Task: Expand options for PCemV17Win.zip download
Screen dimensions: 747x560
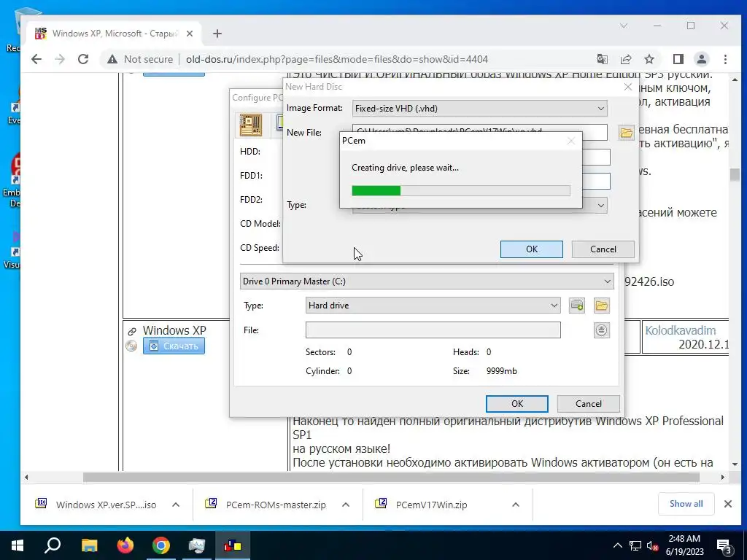Action: (x=516, y=505)
